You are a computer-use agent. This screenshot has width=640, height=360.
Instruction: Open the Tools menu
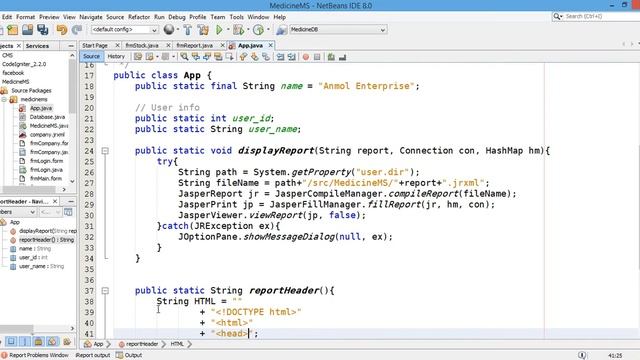coord(236,17)
